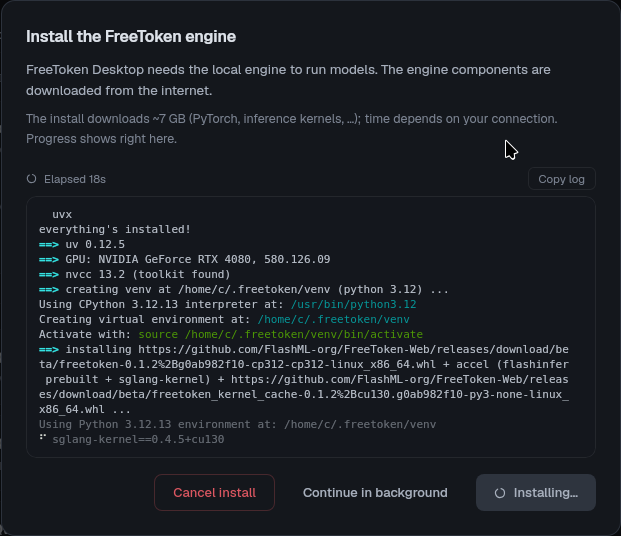Click the Using Python 3.12.13 environment line

tap(238, 424)
